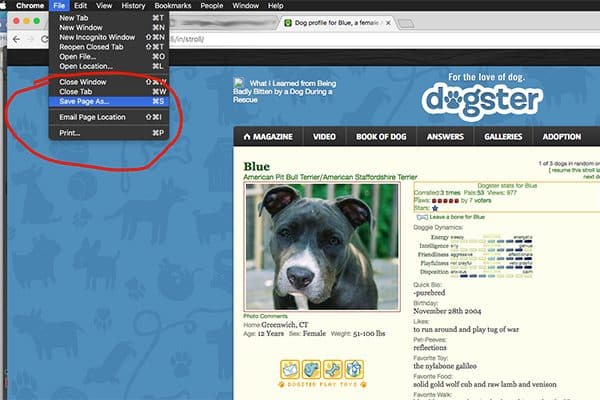Go to the ANSWERS section
Image resolution: width=600 pixels, height=400 pixels.
(445, 137)
